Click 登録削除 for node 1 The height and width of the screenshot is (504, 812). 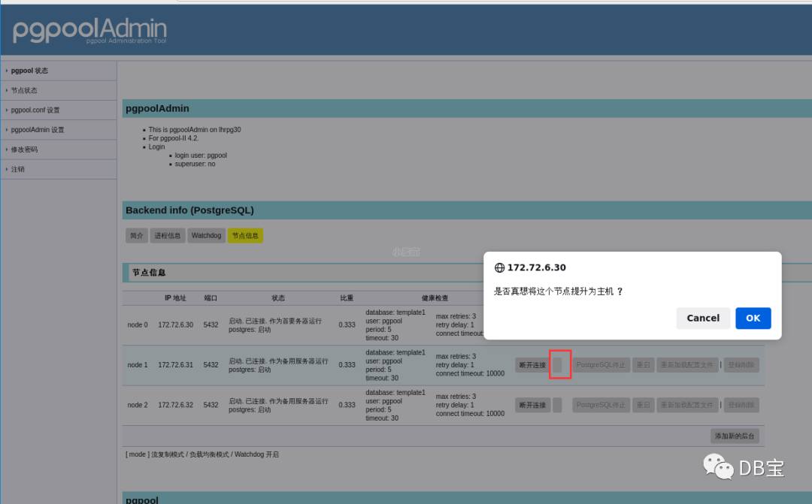tap(741, 365)
